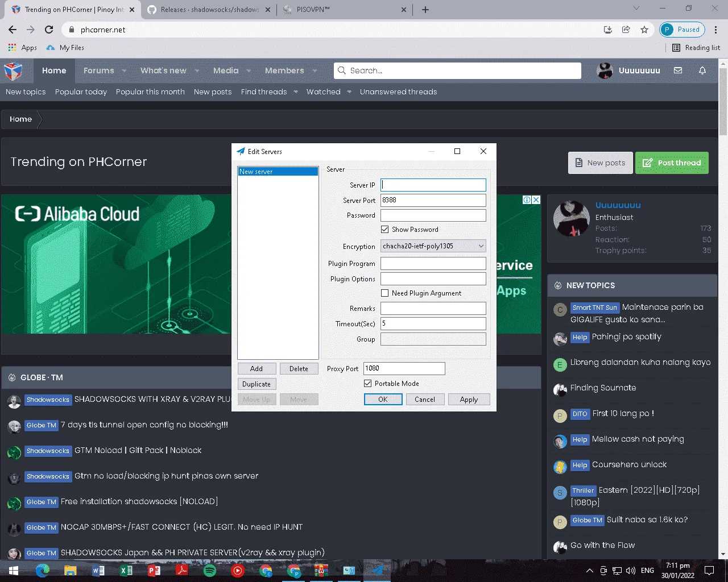Screen dimensions: 728x582
Task: Open Popular today in the sub-navigation
Action: 81,92
